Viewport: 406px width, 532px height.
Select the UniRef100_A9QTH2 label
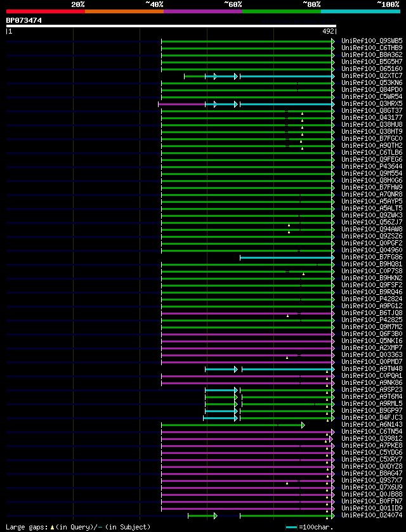pyautogui.click(x=372, y=146)
